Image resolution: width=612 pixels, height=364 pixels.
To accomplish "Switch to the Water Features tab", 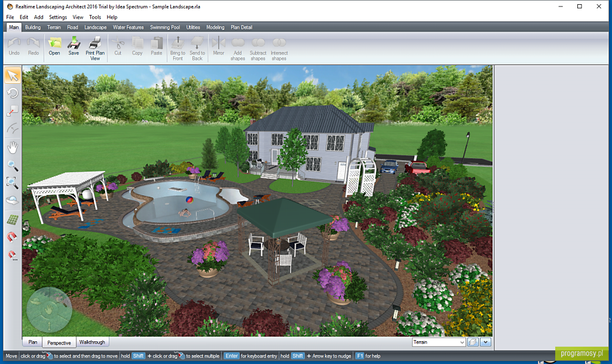I will click(x=128, y=27).
